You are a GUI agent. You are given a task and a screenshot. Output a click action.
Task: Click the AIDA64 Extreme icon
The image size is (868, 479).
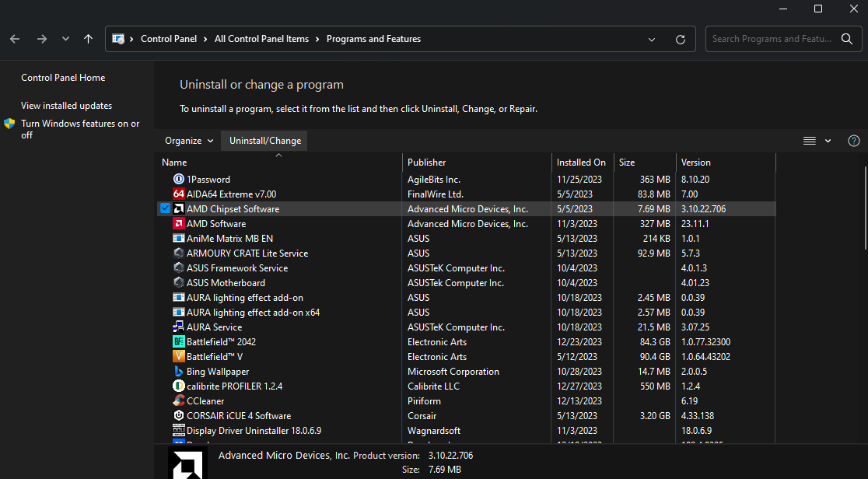coord(179,194)
